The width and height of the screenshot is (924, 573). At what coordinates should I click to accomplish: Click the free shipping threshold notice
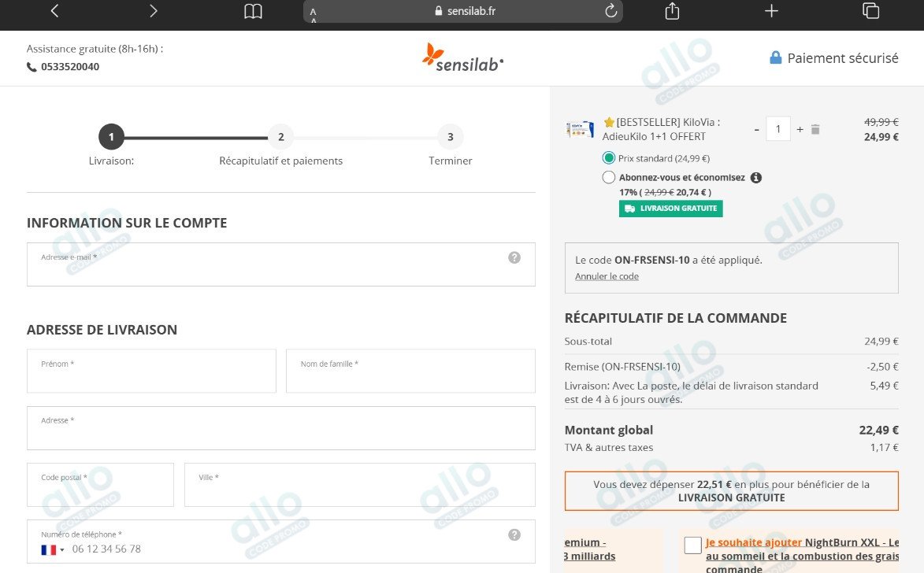tap(731, 490)
